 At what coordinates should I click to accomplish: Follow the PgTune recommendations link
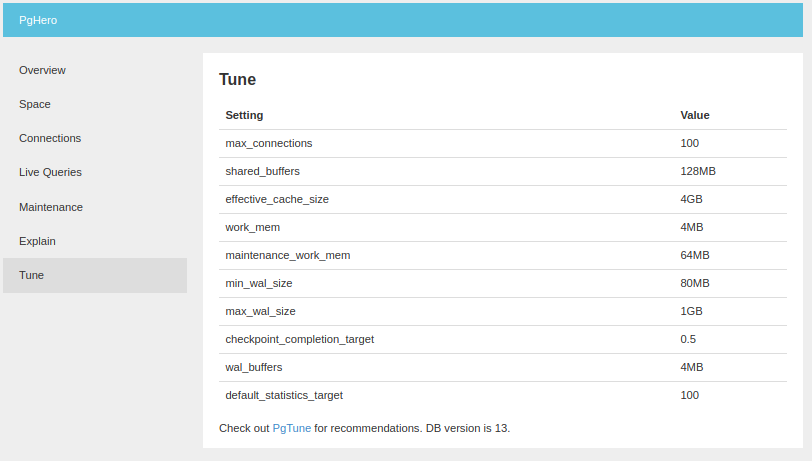coord(291,428)
